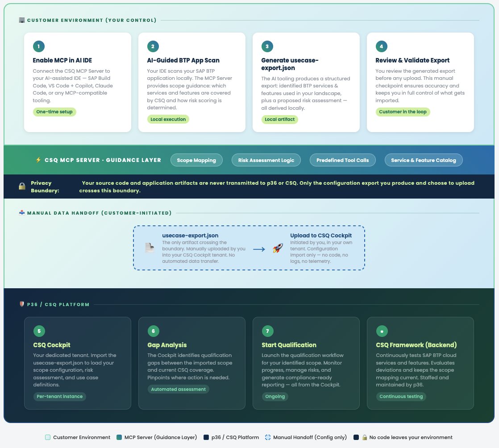499x448 pixels.
Task: Click the rocket icon beside Upload to CSQ Cockpit
Action: [x=278, y=248]
